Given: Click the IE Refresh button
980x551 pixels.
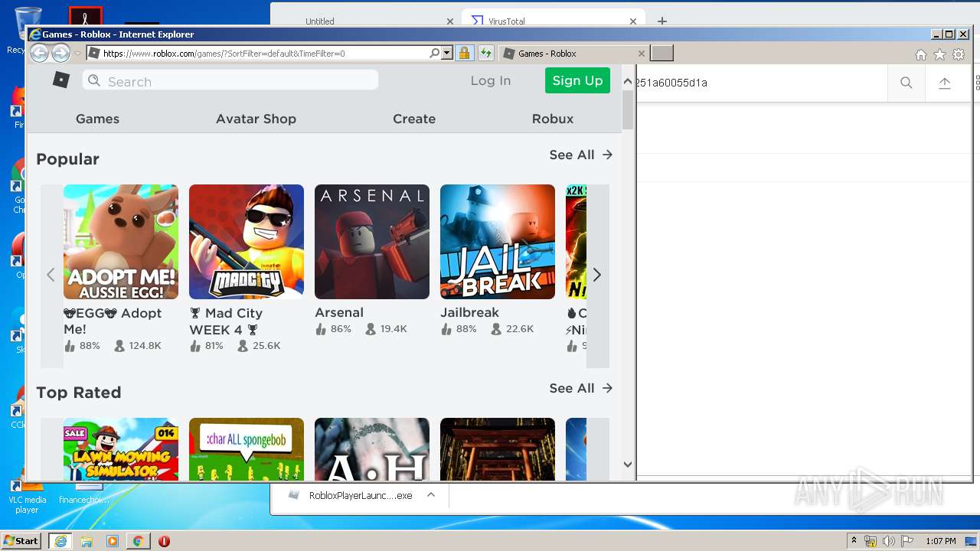Looking at the screenshot, I should (486, 54).
